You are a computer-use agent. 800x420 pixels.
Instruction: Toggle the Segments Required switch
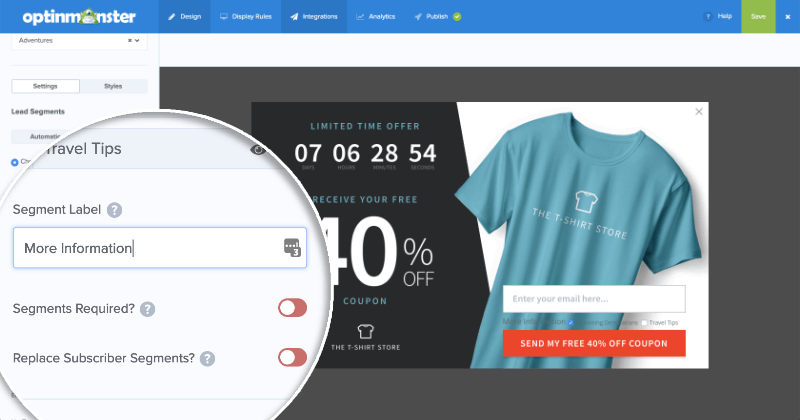point(292,308)
